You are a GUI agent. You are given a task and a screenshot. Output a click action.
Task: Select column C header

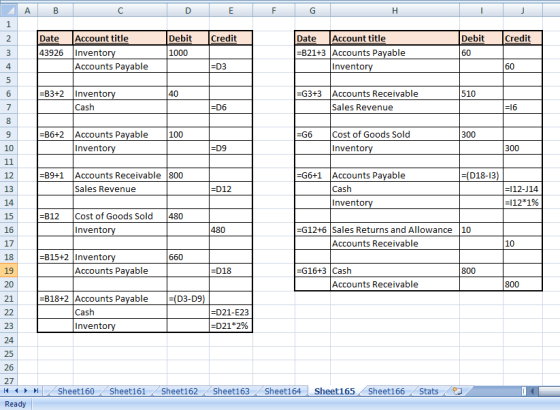[120, 11]
